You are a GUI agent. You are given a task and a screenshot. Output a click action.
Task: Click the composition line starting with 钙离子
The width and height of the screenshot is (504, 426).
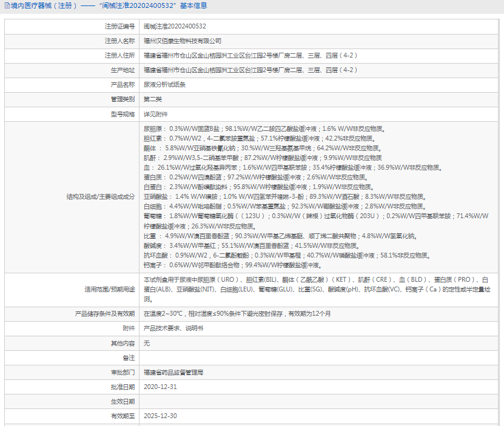coord(233,265)
